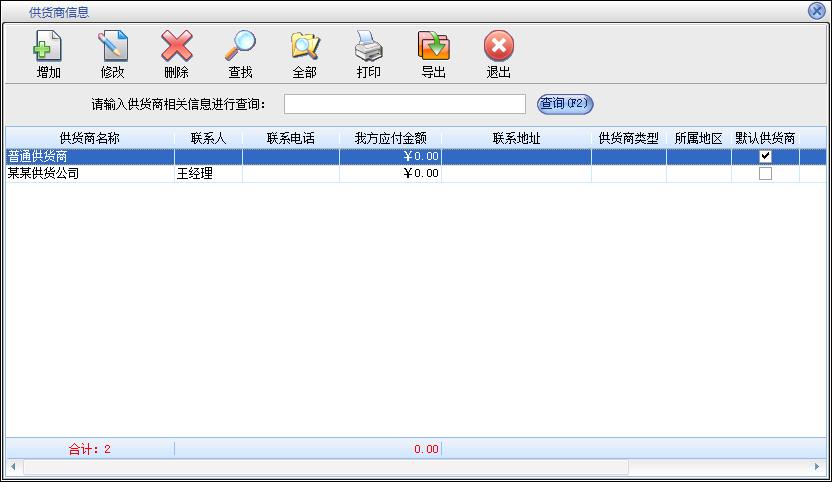Screen dimensions: 832x482
Task: Show all suppliers with 全部 icon
Action: pos(304,47)
